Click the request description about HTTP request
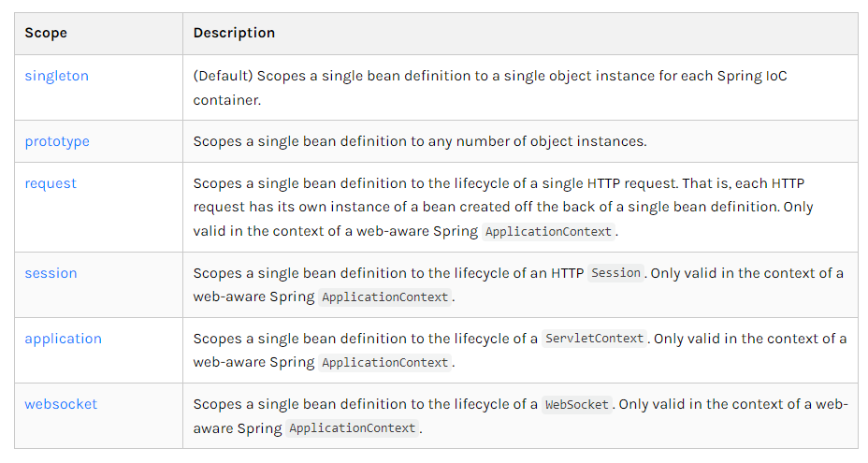 click(503, 207)
